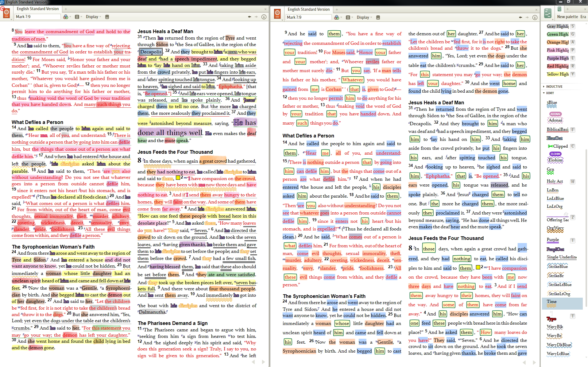Viewport: 588px width, 367px height.
Task: Select the StrikeBlue highlight style
Action: point(558,266)
